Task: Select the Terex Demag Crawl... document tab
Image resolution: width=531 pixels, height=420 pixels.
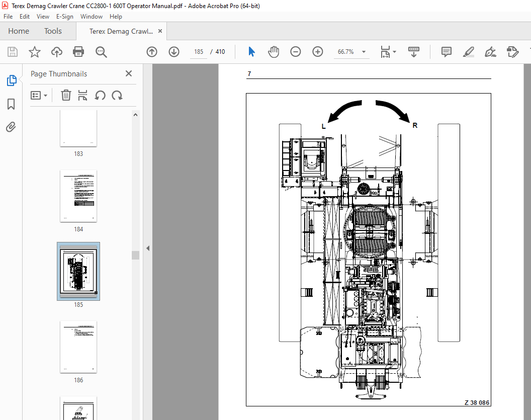Action: point(121,31)
